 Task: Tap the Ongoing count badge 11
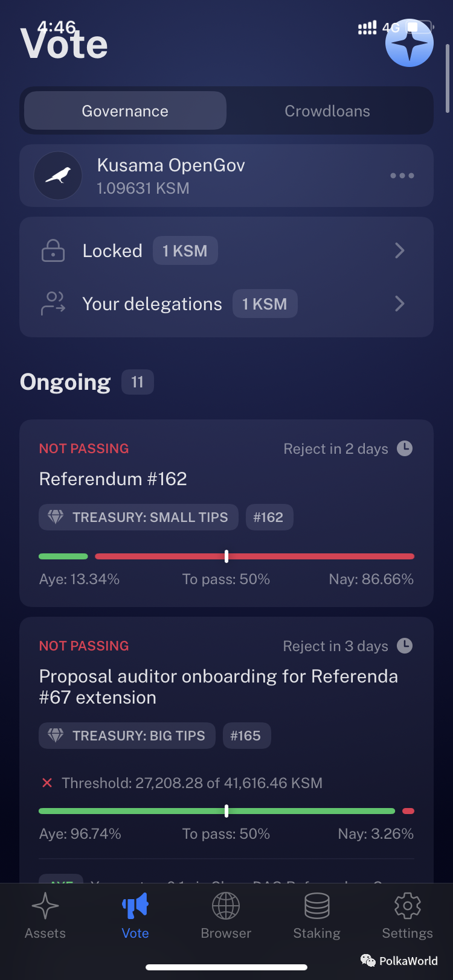click(x=138, y=382)
